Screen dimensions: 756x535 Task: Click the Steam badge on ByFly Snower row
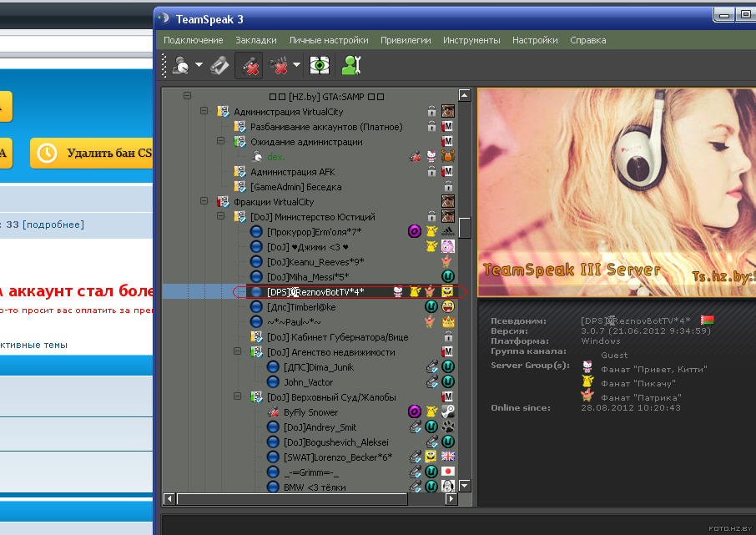pyautogui.click(x=448, y=411)
